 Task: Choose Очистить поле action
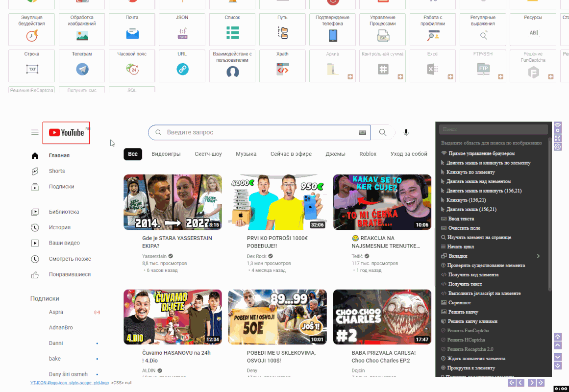[464, 228]
